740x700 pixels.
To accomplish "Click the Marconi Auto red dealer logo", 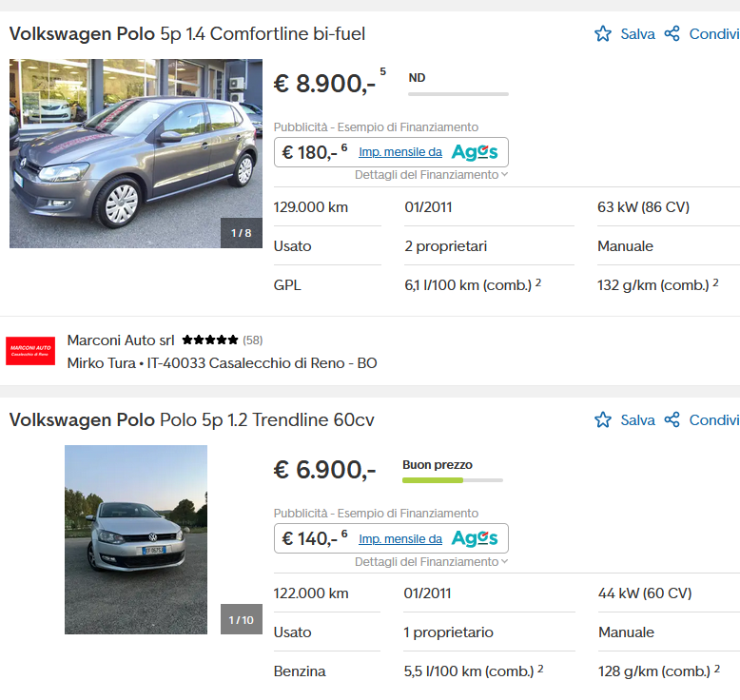I will click(30, 351).
